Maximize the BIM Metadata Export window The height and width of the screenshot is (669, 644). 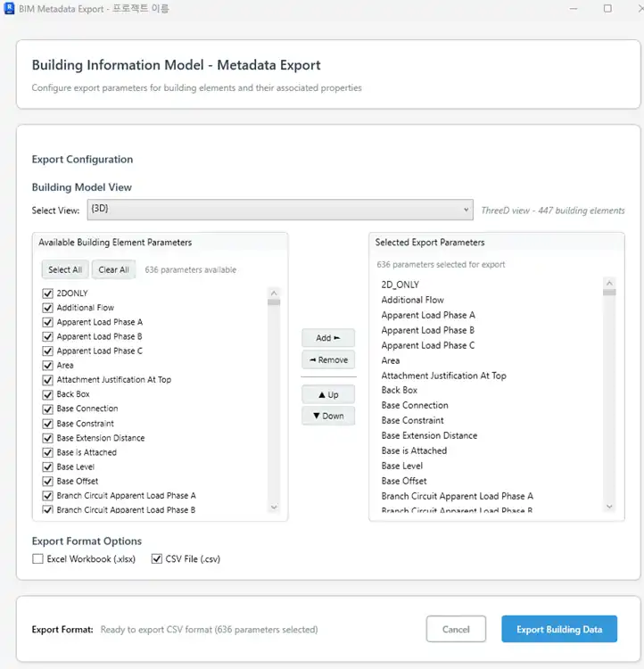(607, 9)
